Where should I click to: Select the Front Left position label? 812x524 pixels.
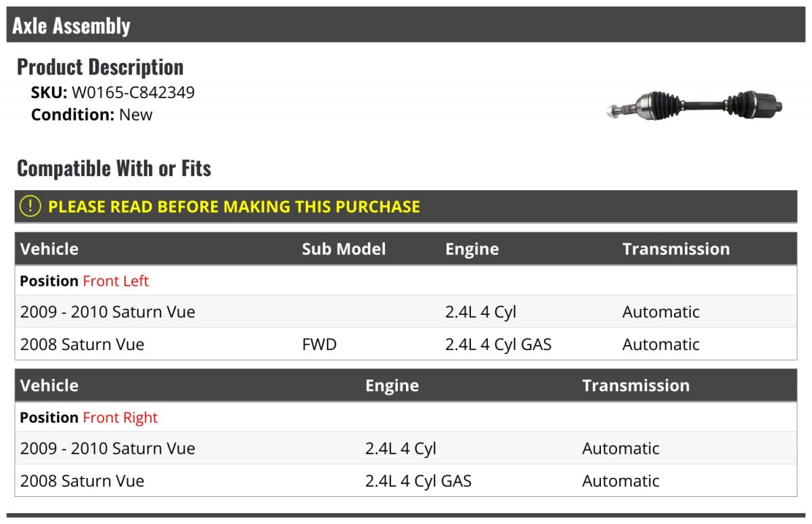pos(116,281)
